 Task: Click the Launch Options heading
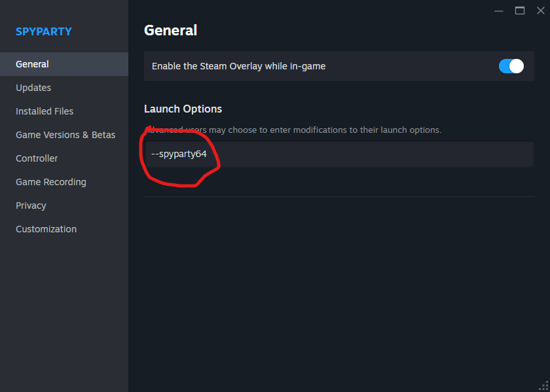pyautogui.click(x=183, y=109)
